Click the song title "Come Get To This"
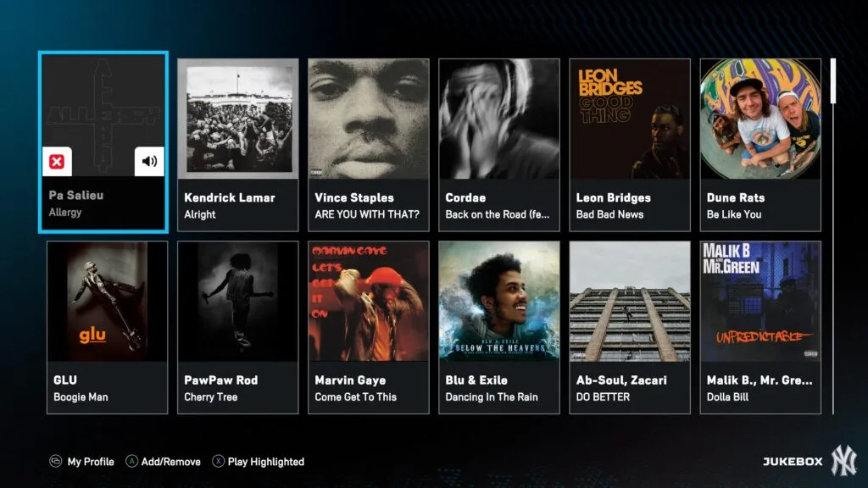This screenshot has height=488, width=868. pyautogui.click(x=356, y=397)
